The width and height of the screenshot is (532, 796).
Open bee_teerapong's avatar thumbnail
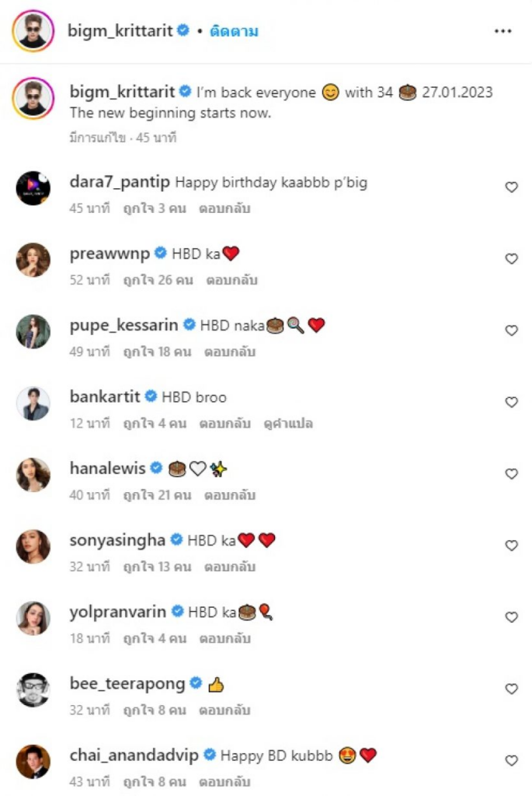33,690
